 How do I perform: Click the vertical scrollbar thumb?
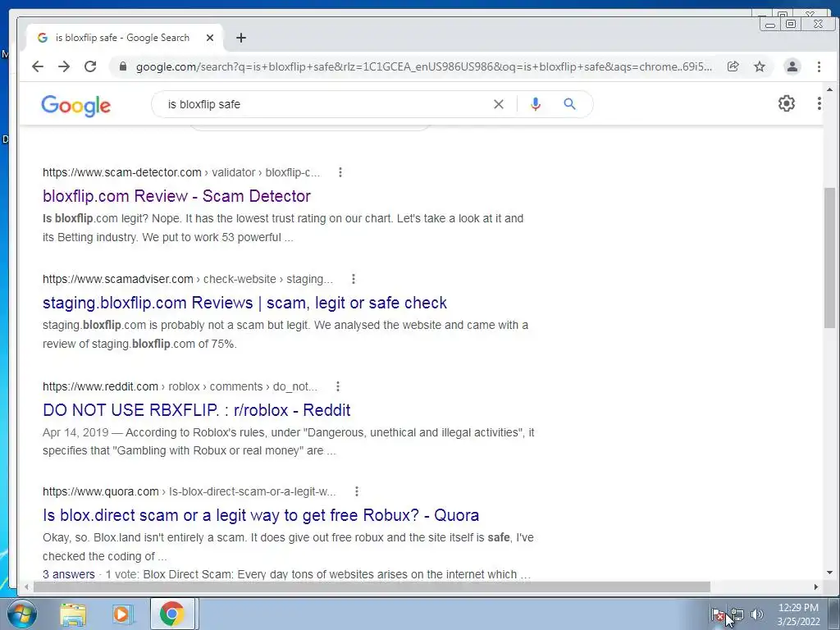[x=829, y=258]
